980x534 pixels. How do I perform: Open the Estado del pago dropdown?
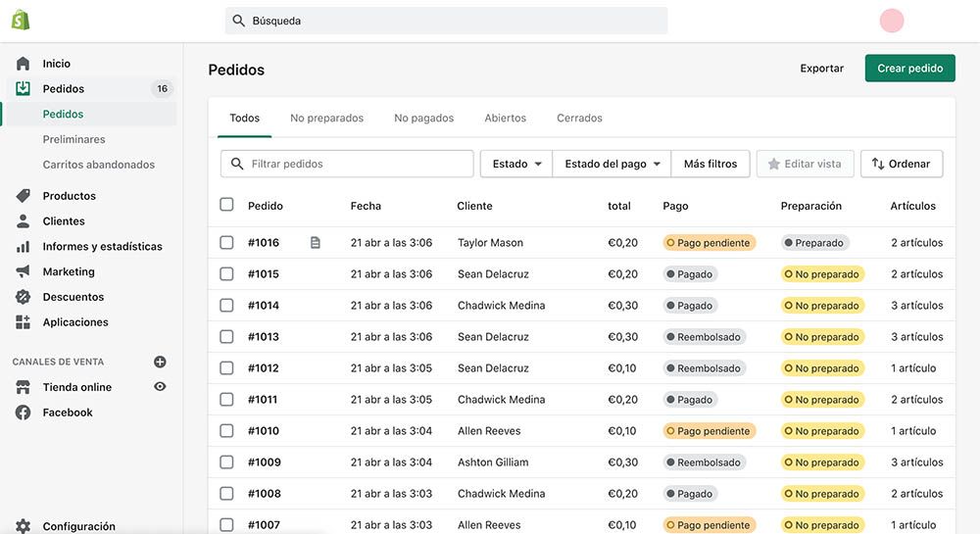click(x=612, y=164)
